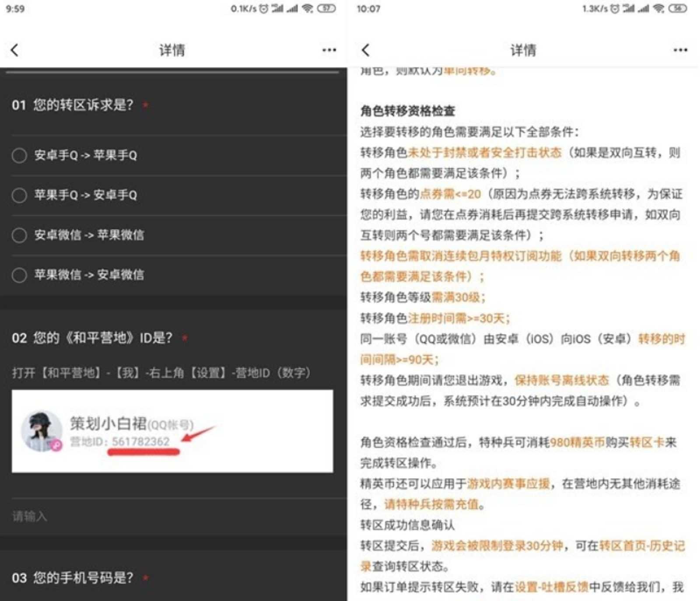
Task: Click the left screen battery indicator
Action: point(326,8)
